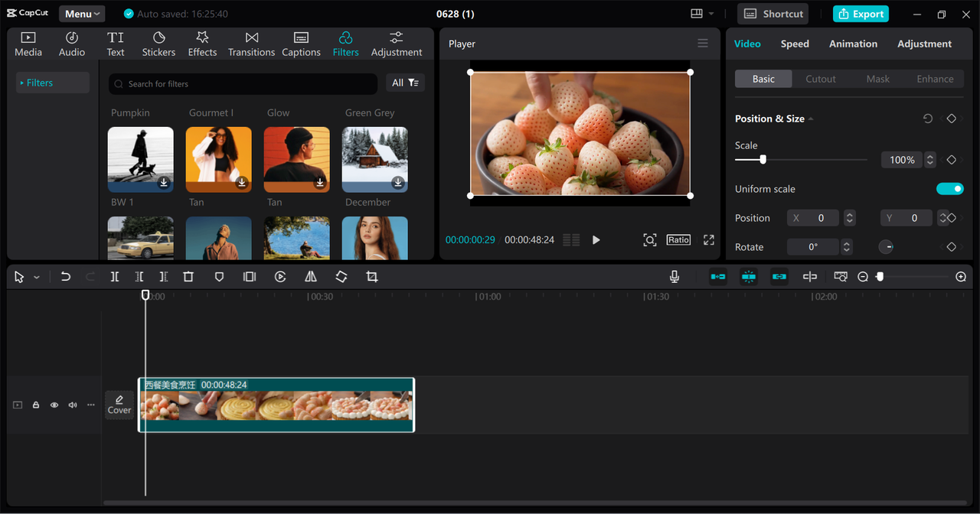The image size is (980, 514).
Task: Play the video preview
Action: 596,239
